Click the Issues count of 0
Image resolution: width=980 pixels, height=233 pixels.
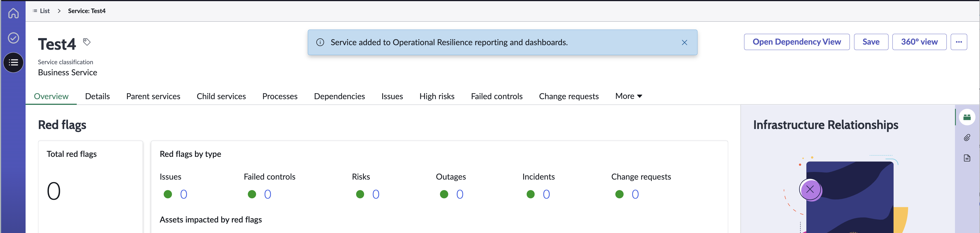point(184,194)
